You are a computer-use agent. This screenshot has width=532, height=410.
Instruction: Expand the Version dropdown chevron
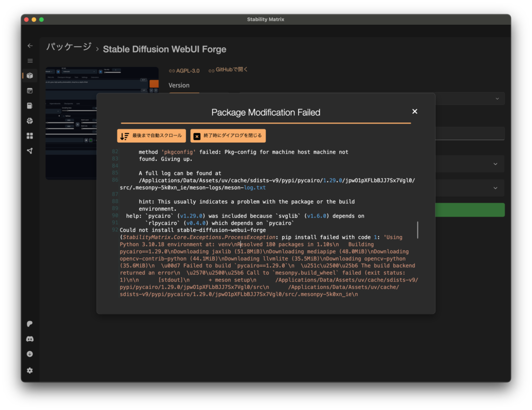pyautogui.click(x=497, y=99)
